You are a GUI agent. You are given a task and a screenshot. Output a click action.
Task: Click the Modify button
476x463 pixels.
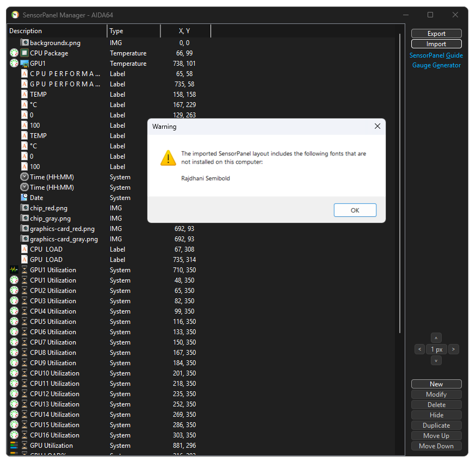(x=436, y=394)
